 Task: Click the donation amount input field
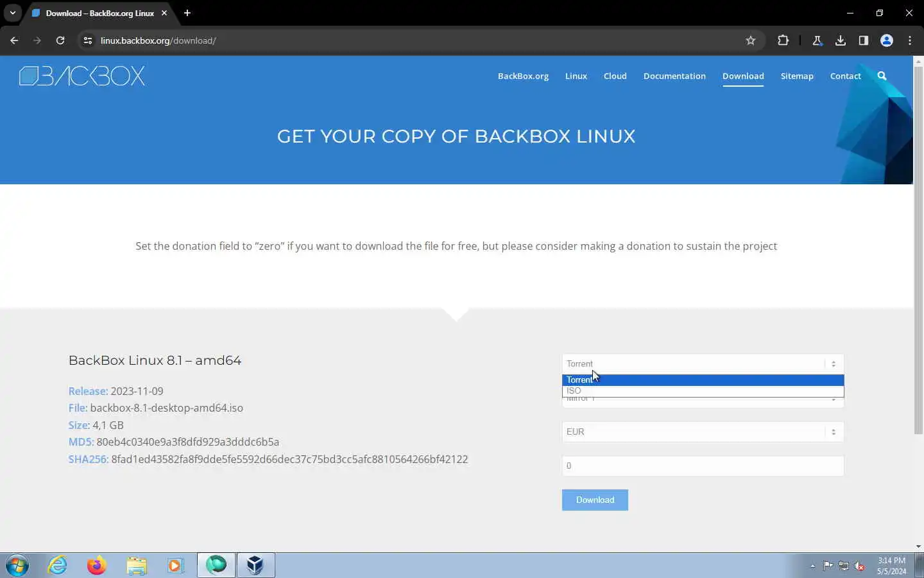pos(703,466)
